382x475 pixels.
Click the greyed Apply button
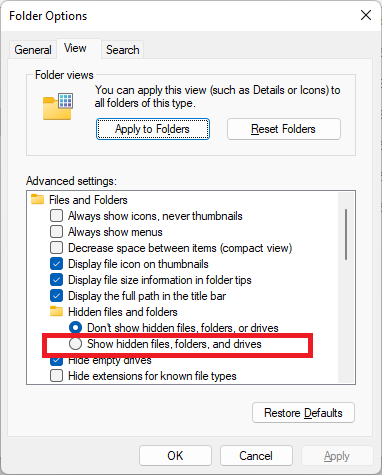pyautogui.click(x=337, y=456)
